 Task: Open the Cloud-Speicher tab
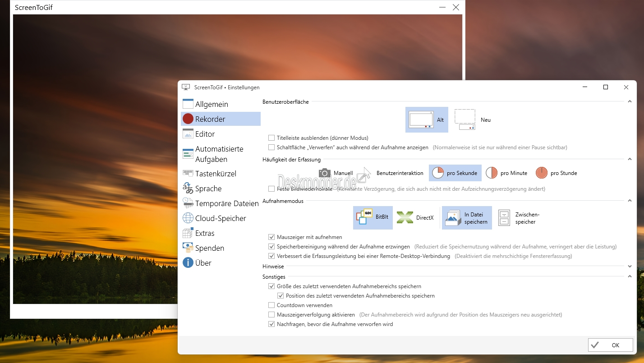[221, 218]
